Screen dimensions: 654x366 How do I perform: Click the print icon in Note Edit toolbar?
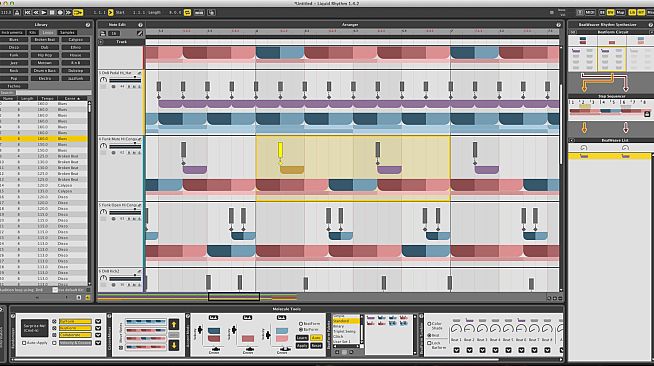click(103, 33)
